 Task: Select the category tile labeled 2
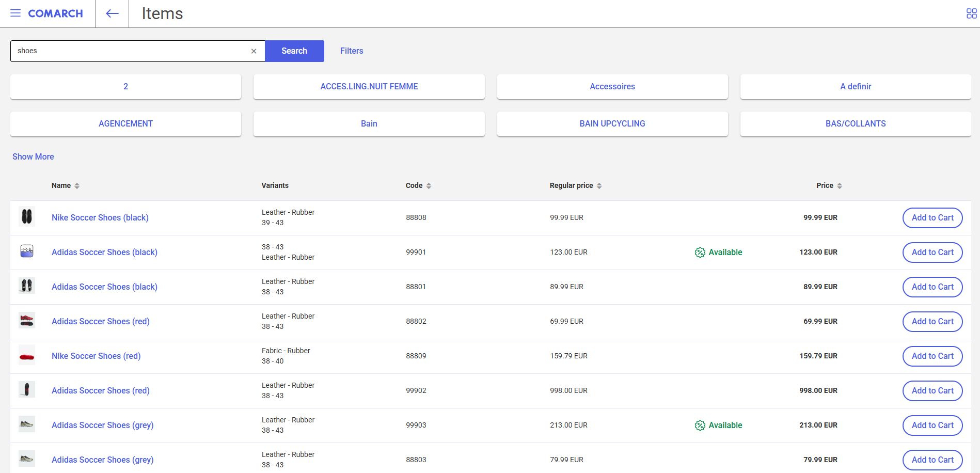(x=125, y=87)
